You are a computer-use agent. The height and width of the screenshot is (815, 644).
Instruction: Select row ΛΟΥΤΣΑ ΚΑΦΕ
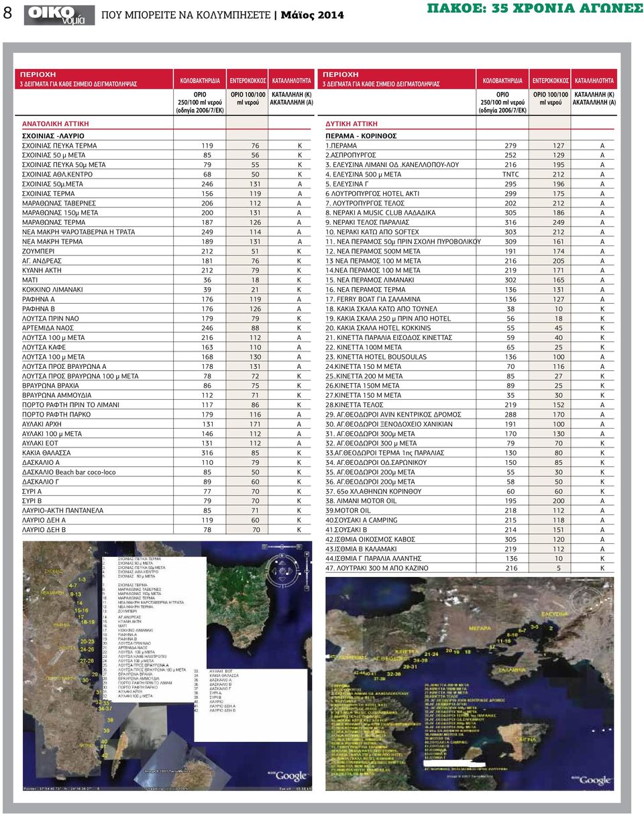pyautogui.click(x=167, y=347)
